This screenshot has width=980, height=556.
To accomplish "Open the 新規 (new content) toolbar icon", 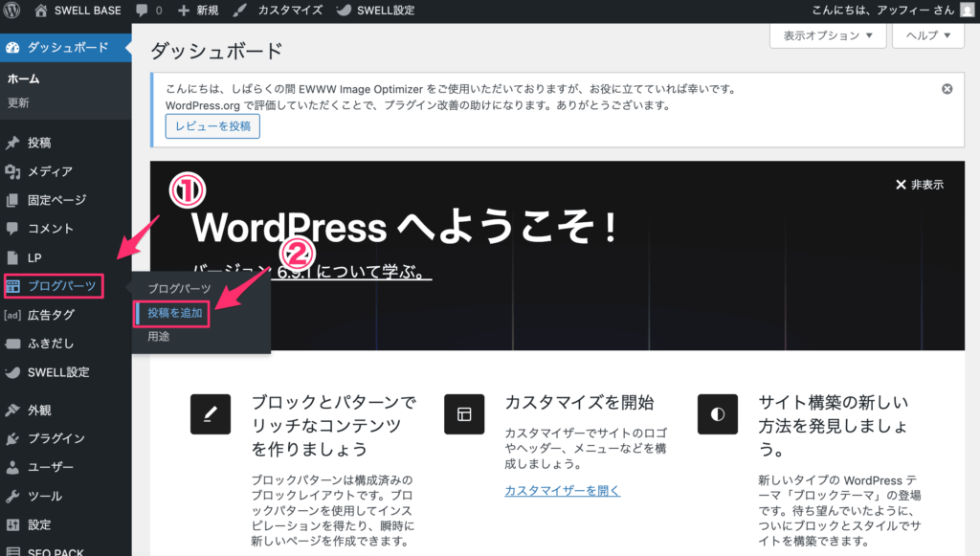I will pyautogui.click(x=182, y=11).
